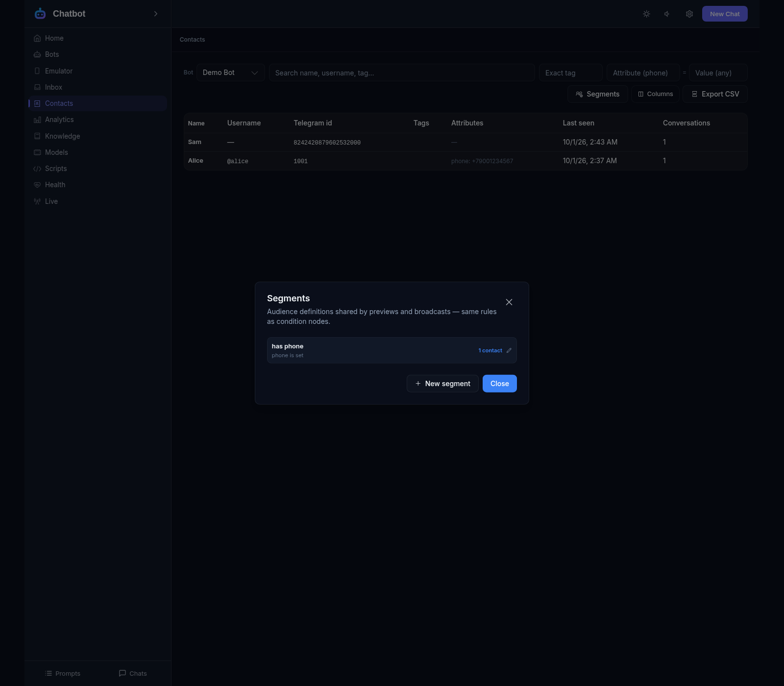
Task: Click the Alice contact name
Action: 196,161
